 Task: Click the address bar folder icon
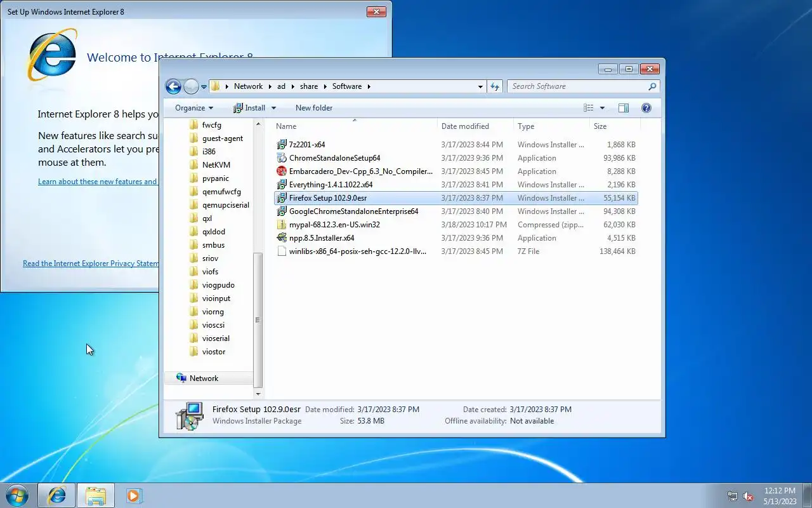coord(216,86)
